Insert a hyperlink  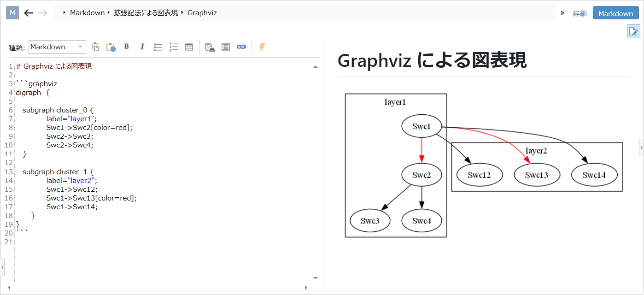[x=241, y=47]
